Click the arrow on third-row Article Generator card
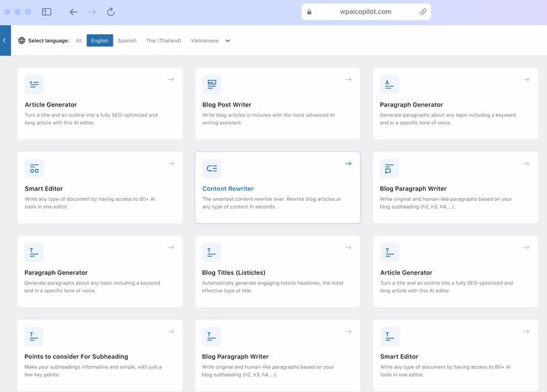 (526, 247)
